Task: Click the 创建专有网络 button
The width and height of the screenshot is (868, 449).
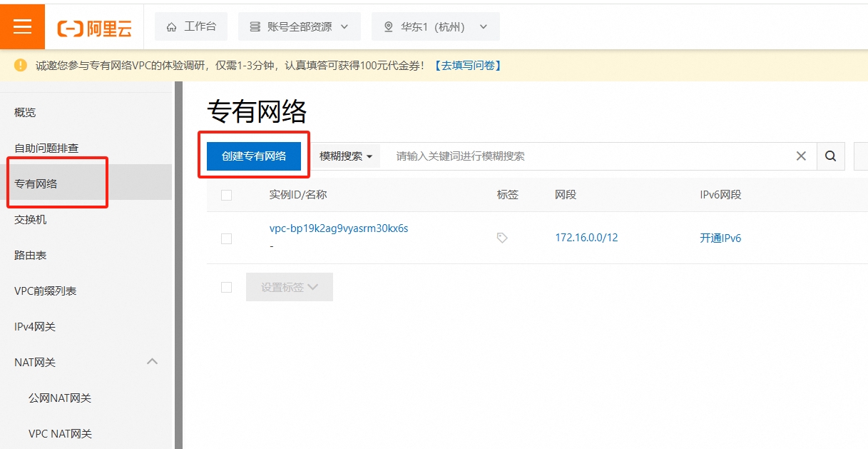Action: click(254, 156)
